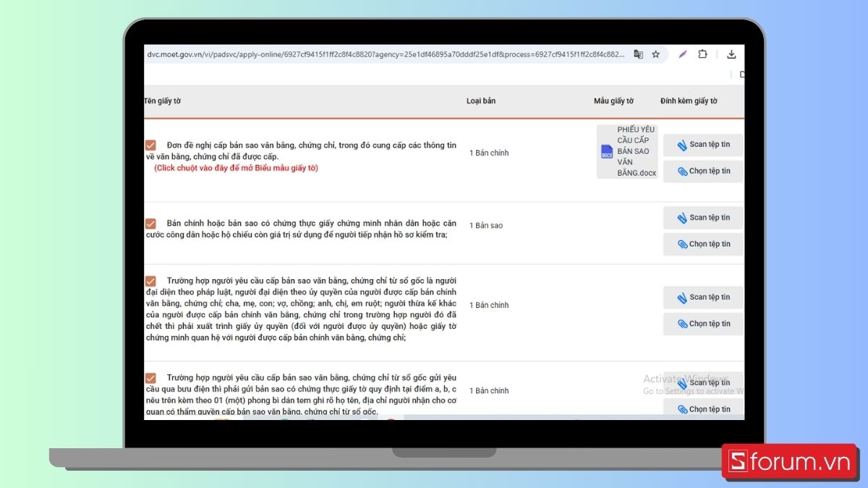Viewport: 868px width, 488px height.
Task: Bookmark this page with the star icon
Action: (x=656, y=54)
